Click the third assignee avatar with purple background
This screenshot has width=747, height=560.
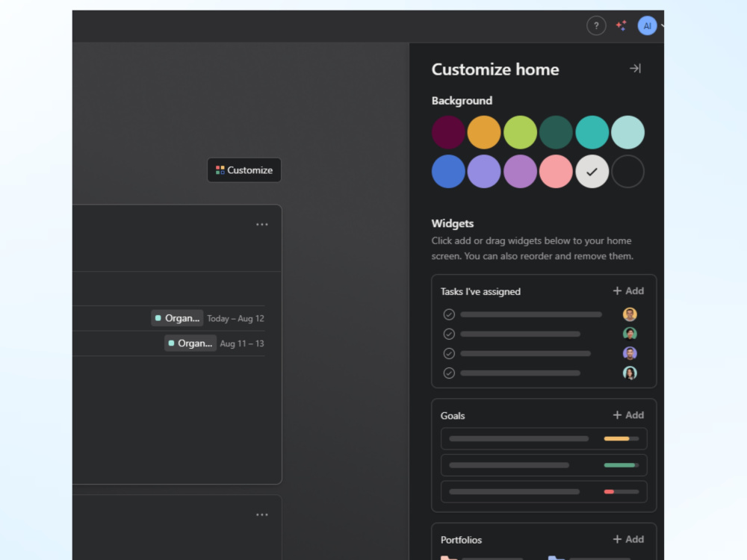coord(630,353)
